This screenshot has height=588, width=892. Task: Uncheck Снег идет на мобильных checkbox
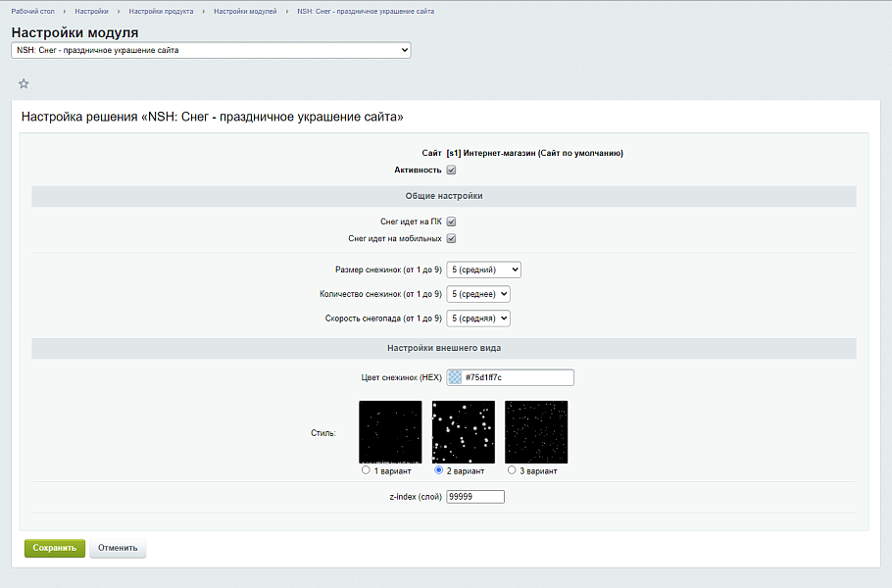(x=451, y=238)
